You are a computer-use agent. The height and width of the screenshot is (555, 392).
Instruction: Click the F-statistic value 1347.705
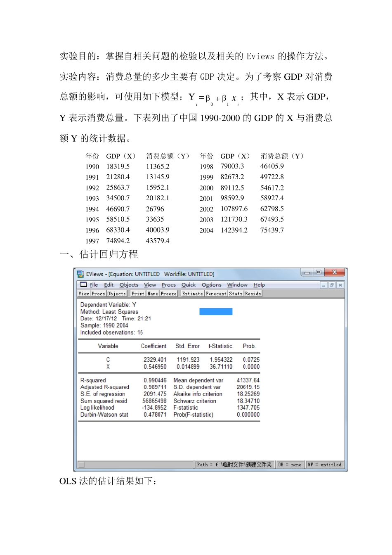248,408
